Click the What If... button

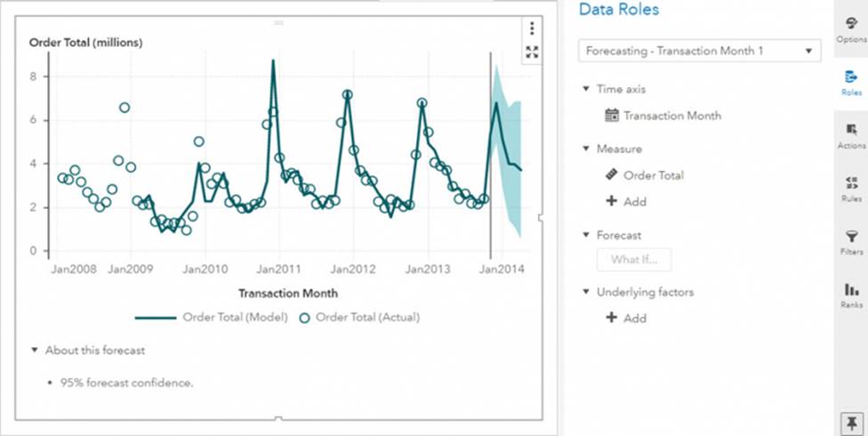coord(632,260)
